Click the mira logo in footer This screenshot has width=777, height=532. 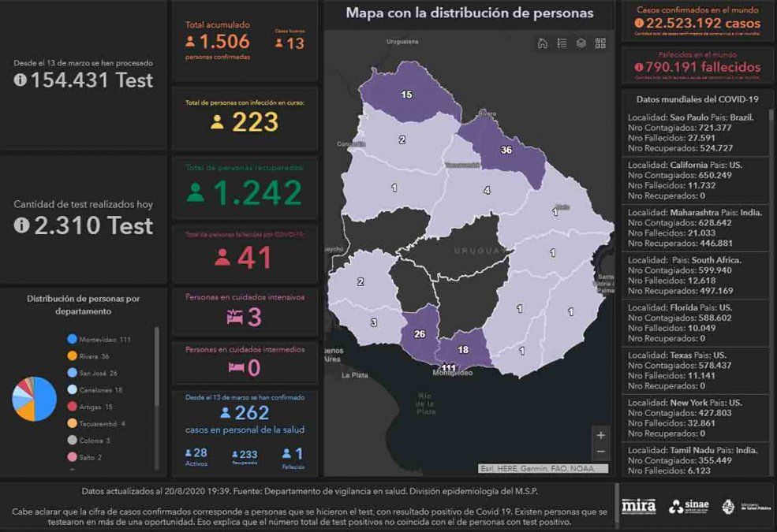(638, 506)
